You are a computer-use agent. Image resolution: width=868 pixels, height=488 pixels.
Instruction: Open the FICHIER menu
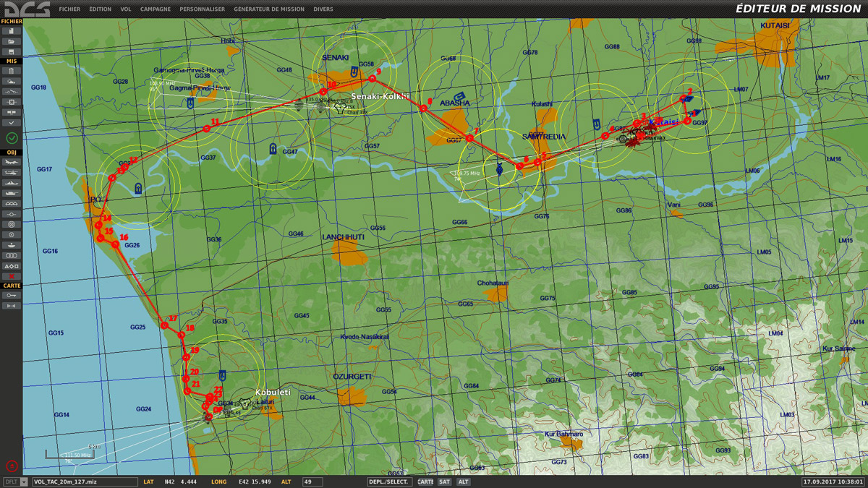tap(69, 9)
